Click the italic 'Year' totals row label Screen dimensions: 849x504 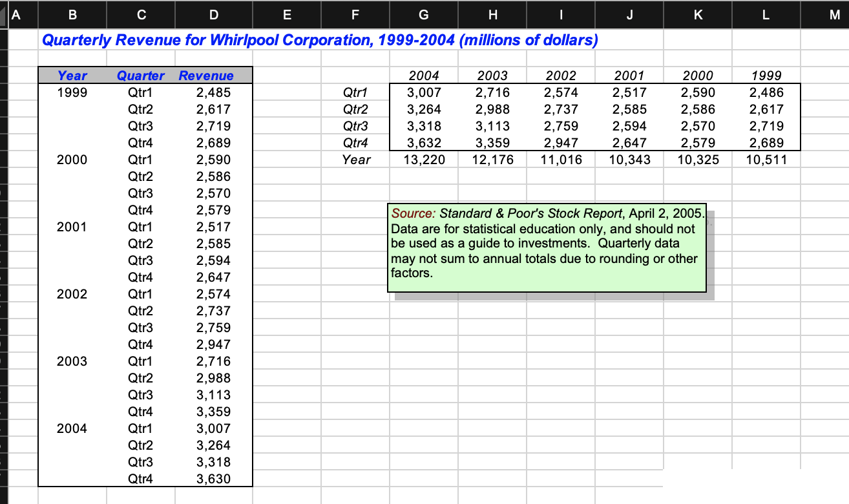pos(356,160)
